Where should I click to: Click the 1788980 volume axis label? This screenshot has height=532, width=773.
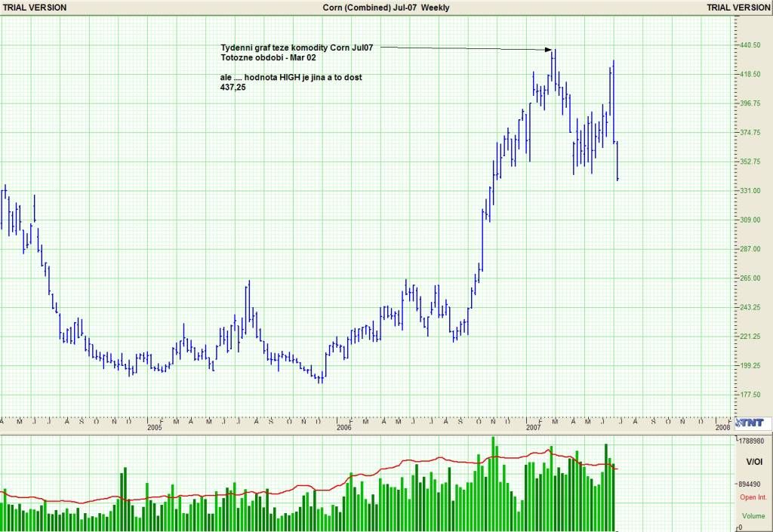tap(752, 441)
